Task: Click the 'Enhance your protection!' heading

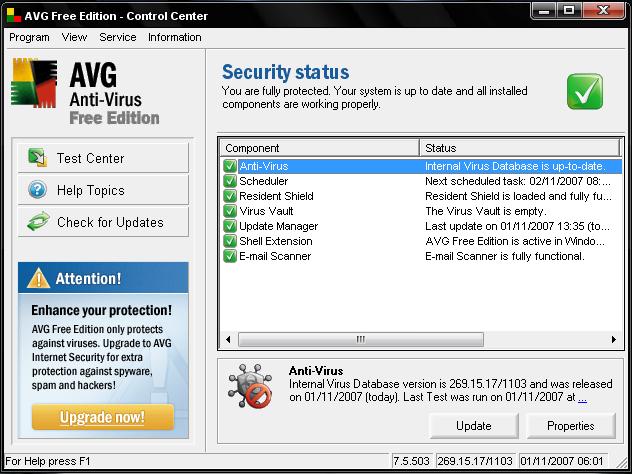Action: 102,310
